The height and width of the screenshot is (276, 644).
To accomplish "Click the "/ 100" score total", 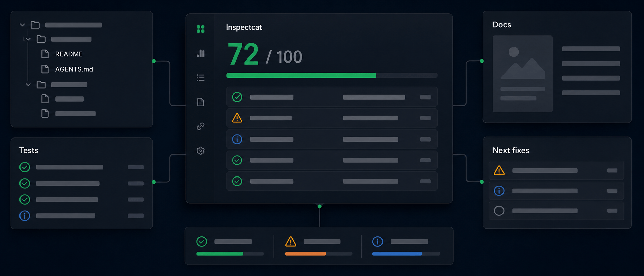I will coord(284,57).
